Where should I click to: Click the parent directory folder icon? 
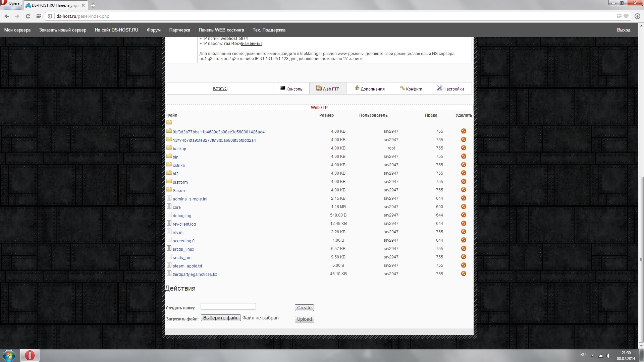pos(169,123)
